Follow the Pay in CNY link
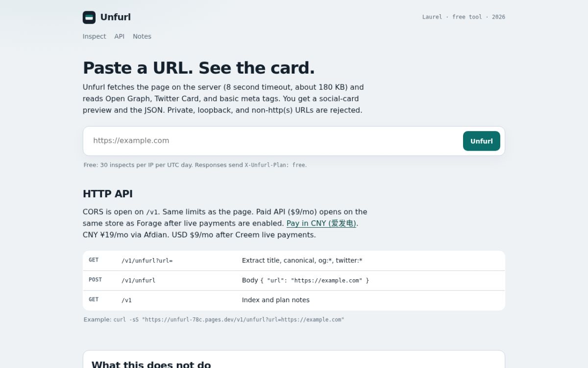 (321, 223)
